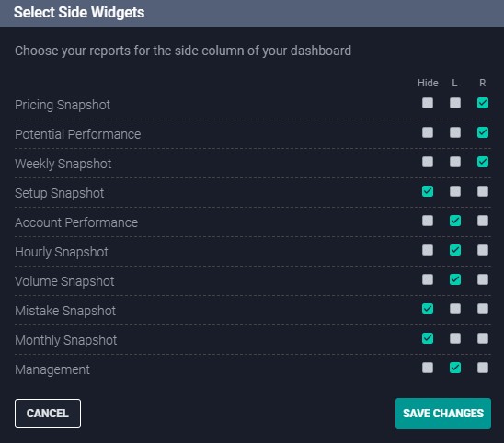Uncheck L for Account Performance
This screenshot has width=504, height=443.
coord(455,221)
